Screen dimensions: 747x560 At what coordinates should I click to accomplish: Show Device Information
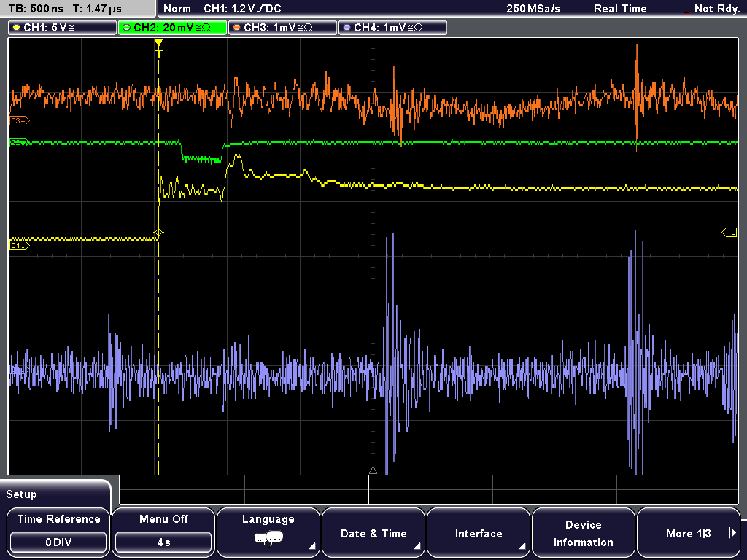pyautogui.click(x=583, y=532)
